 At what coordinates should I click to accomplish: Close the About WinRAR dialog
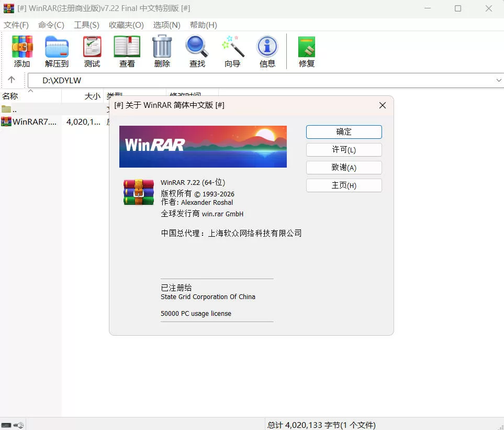pos(382,105)
